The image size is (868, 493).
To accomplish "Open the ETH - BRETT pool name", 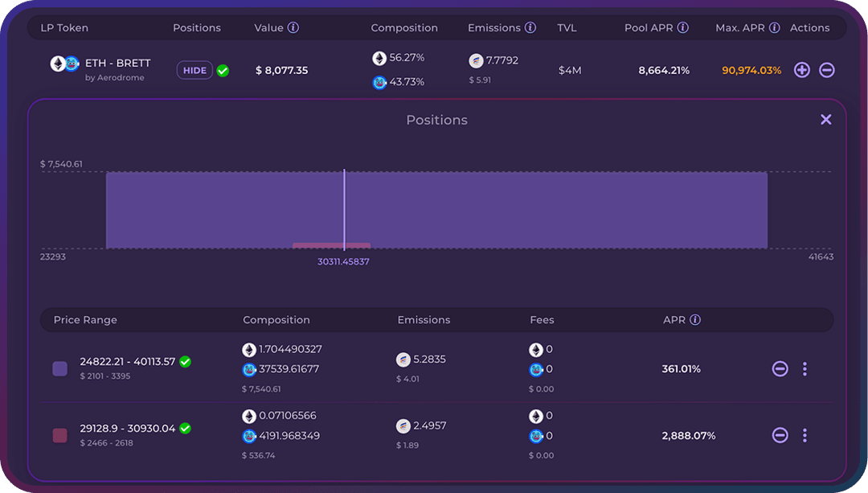I will click(x=117, y=64).
